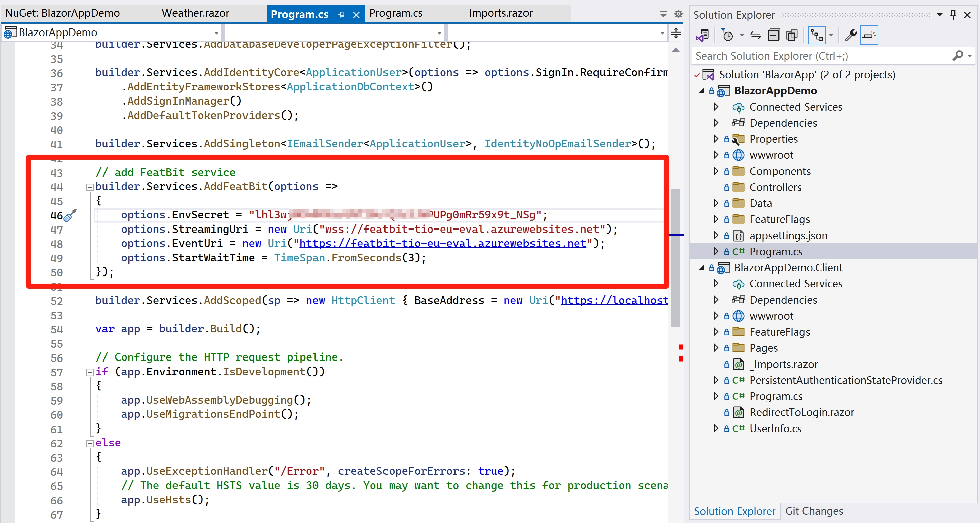Select the RedirectToLogin.razor file icon
The width and height of the screenshot is (980, 523).
[739, 413]
